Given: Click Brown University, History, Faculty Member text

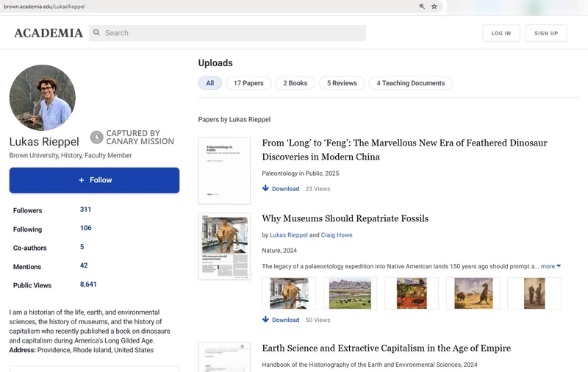Looking at the screenshot, I should 71,155.
